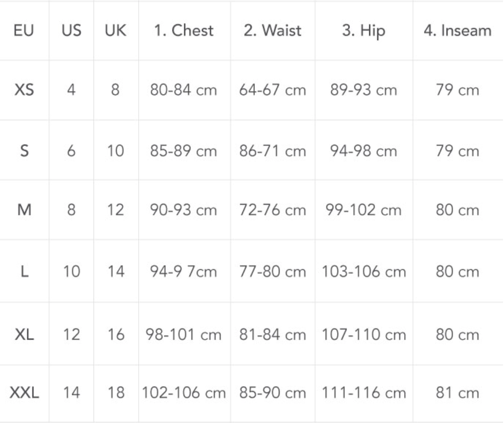The height and width of the screenshot is (423, 504).
Task: Select the 2. Waist column header
Action: pyautogui.click(x=272, y=31)
